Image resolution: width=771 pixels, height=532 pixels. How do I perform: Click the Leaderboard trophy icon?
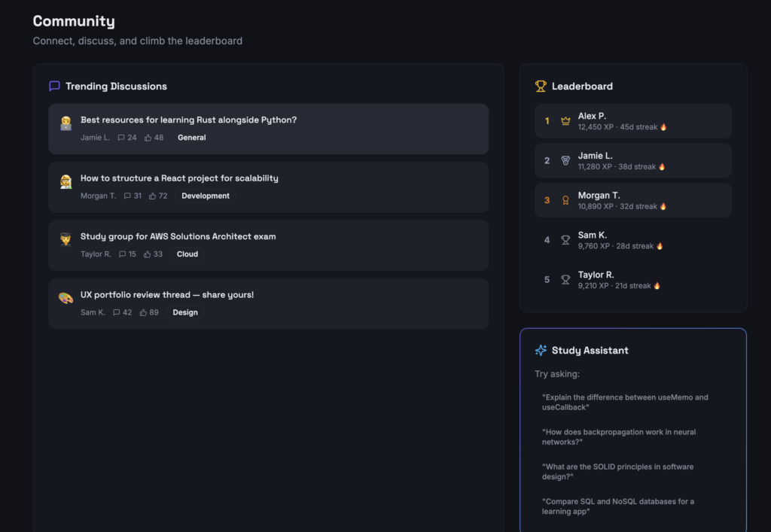(541, 86)
